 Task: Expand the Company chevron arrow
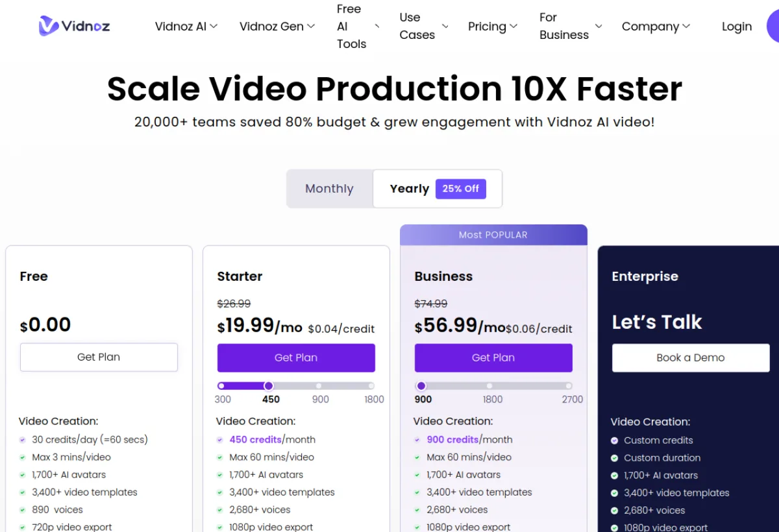[686, 27]
